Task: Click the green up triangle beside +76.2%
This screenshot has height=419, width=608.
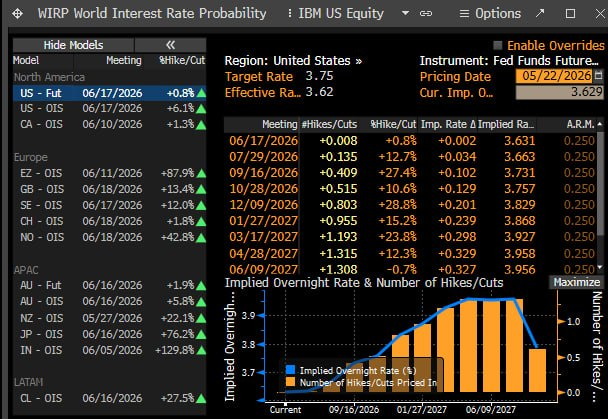Action: pyautogui.click(x=201, y=335)
